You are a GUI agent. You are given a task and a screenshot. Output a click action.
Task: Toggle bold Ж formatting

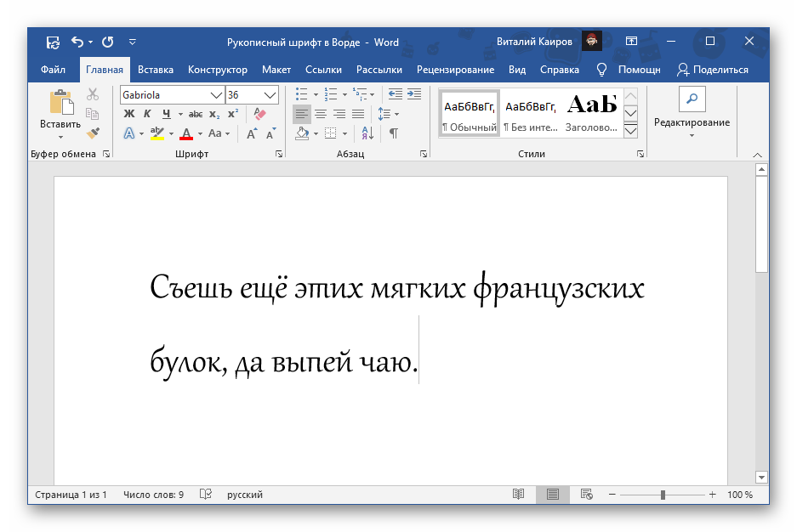pos(129,114)
